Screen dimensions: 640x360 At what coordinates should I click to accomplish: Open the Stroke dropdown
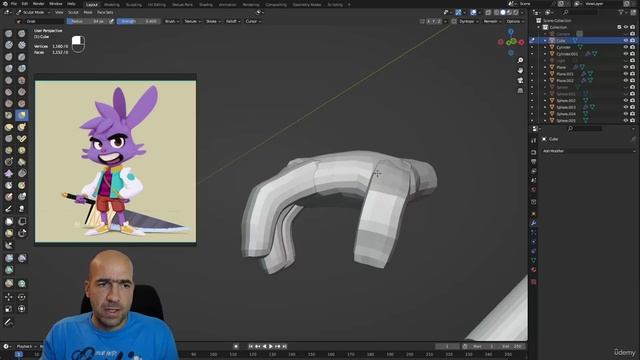pyautogui.click(x=213, y=21)
